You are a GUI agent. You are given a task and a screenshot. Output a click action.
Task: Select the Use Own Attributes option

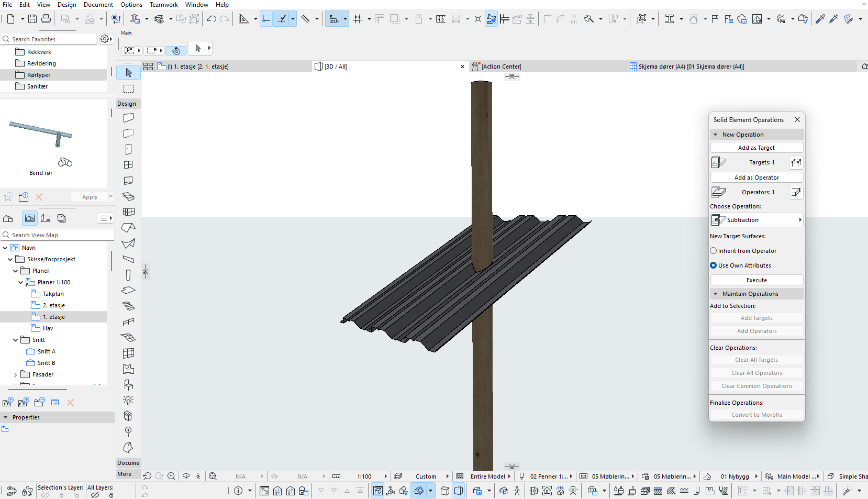pyautogui.click(x=714, y=265)
